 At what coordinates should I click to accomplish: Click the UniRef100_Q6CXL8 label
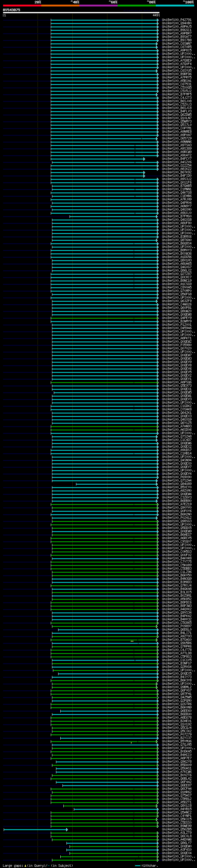point(176,836)
